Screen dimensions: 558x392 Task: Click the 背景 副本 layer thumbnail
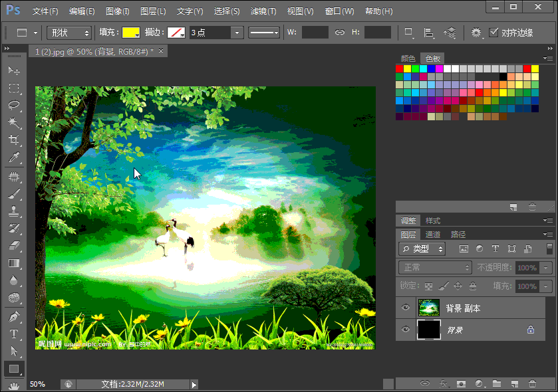[429, 308]
